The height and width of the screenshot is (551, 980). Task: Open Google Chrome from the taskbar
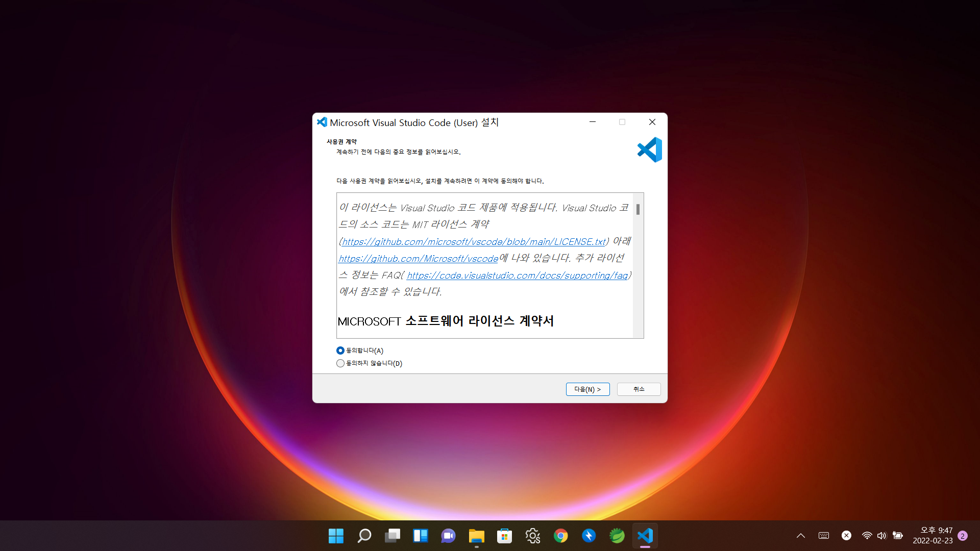pyautogui.click(x=560, y=536)
